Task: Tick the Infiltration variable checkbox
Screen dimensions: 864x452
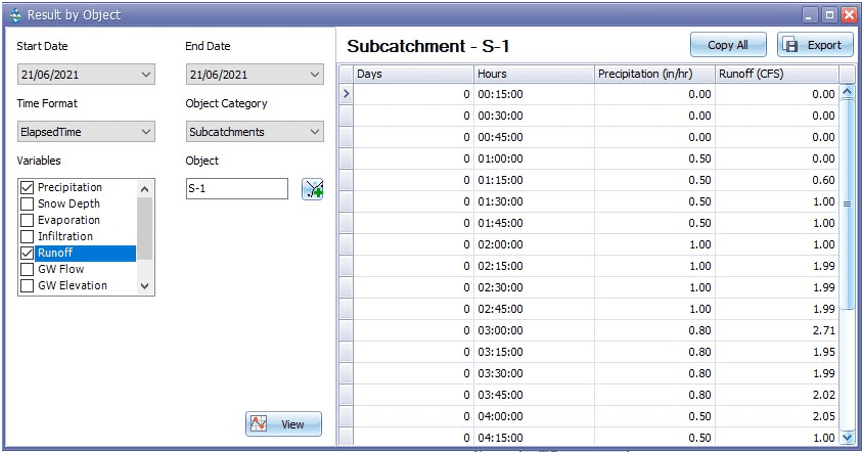Action: click(27, 236)
